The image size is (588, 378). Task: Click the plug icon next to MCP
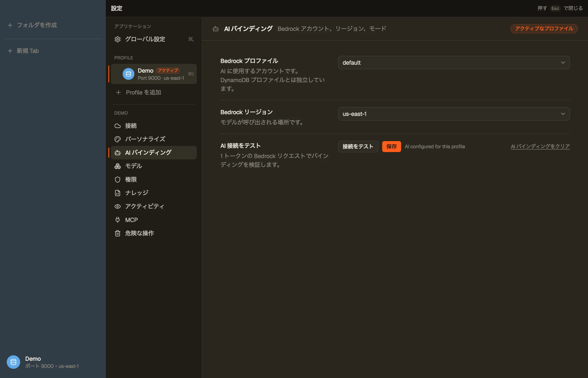tap(118, 220)
